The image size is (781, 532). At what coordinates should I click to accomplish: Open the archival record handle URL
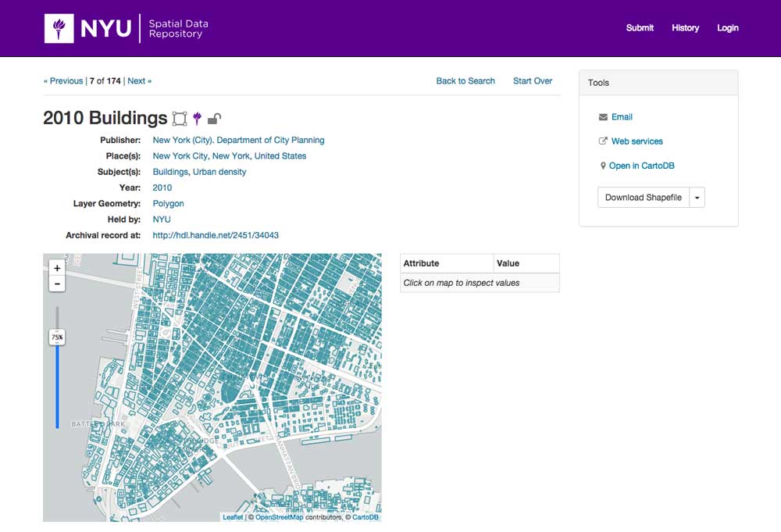coord(216,235)
